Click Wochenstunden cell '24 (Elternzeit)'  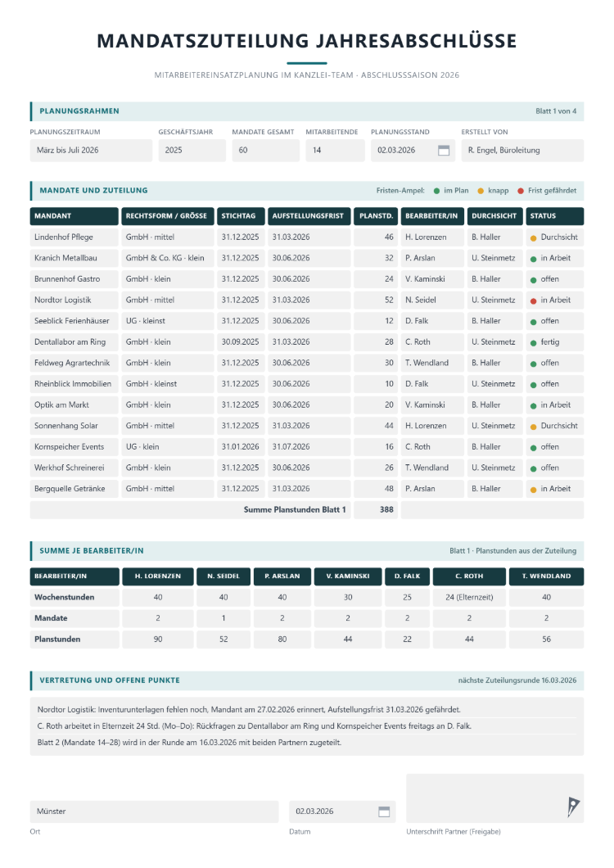[x=469, y=597]
